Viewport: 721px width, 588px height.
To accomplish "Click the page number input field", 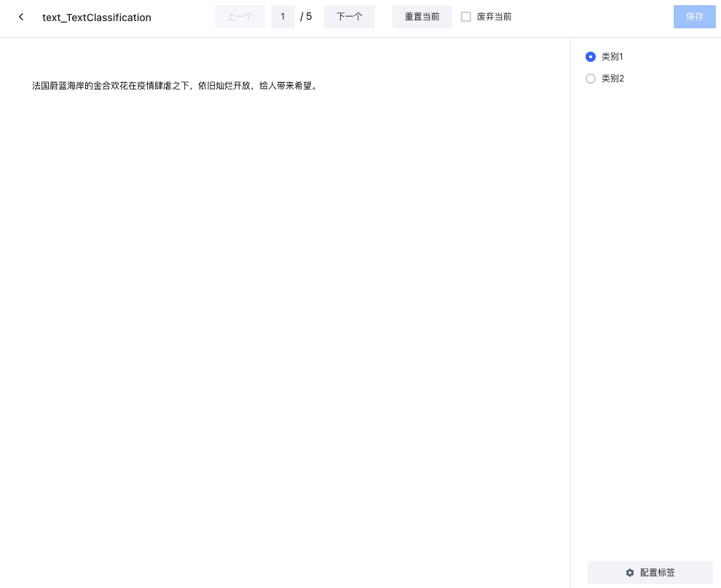I will (283, 17).
